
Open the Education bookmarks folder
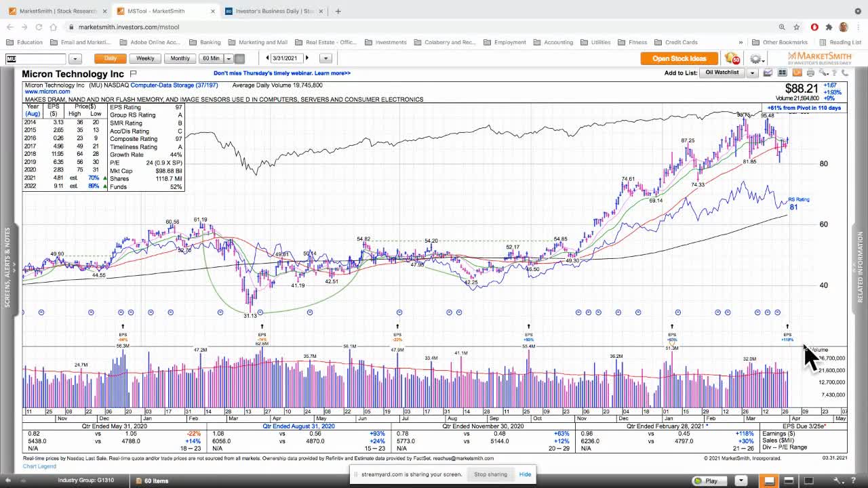[x=24, y=42]
